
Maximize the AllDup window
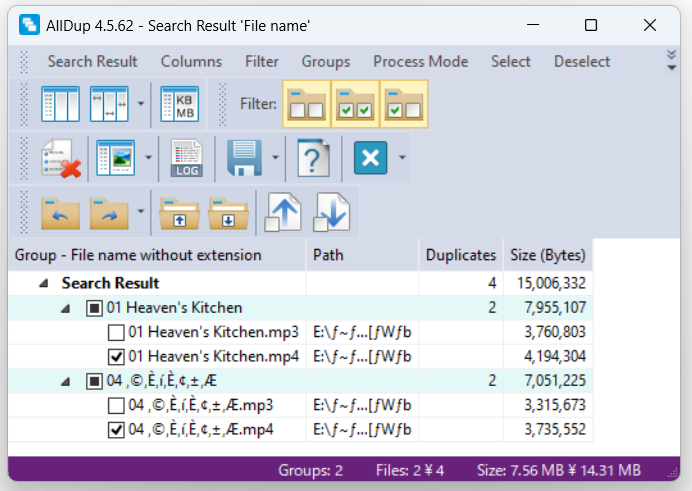pos(590,25)
